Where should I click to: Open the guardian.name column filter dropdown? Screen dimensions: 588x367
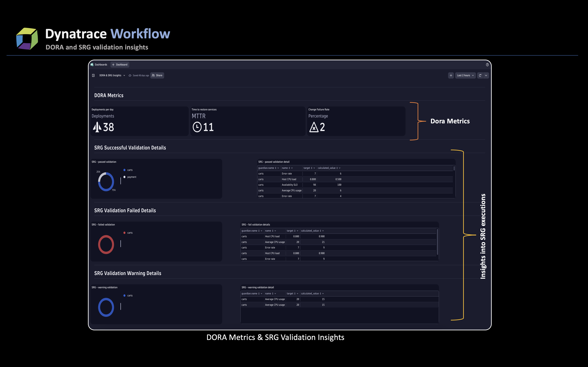(278, 168)
